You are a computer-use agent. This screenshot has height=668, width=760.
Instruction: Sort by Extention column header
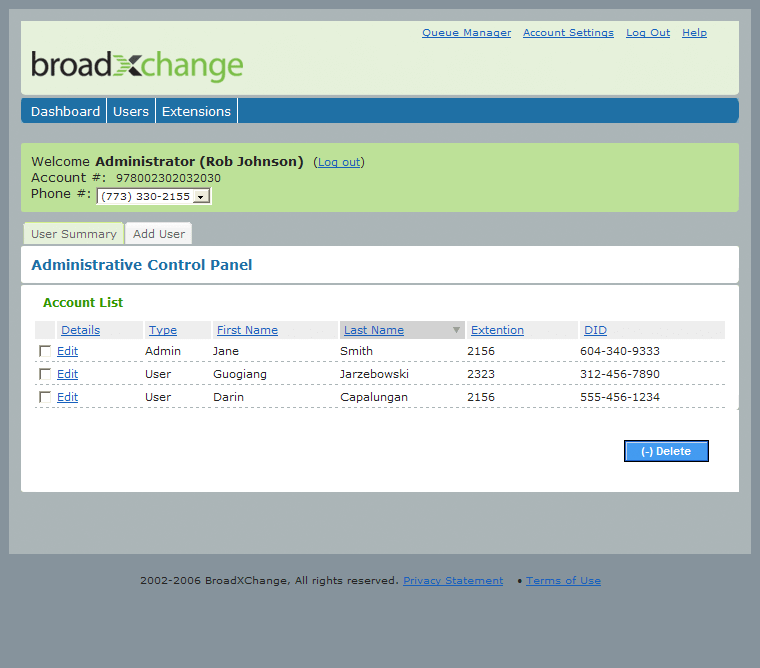click(x=497, y=330)
